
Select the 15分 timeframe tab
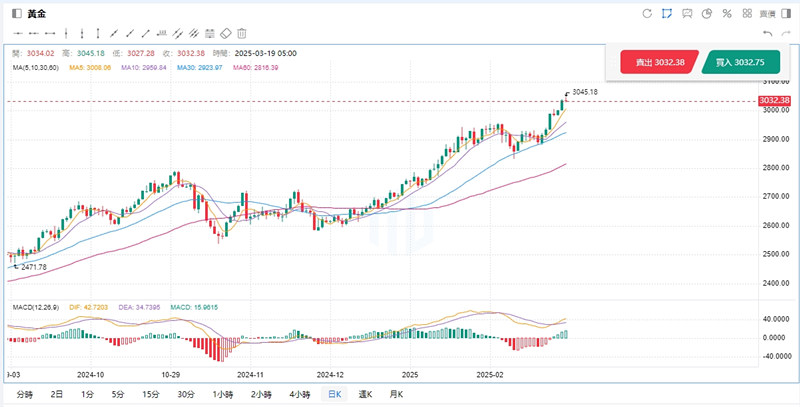pyautogui.click(x=150, y=395)
